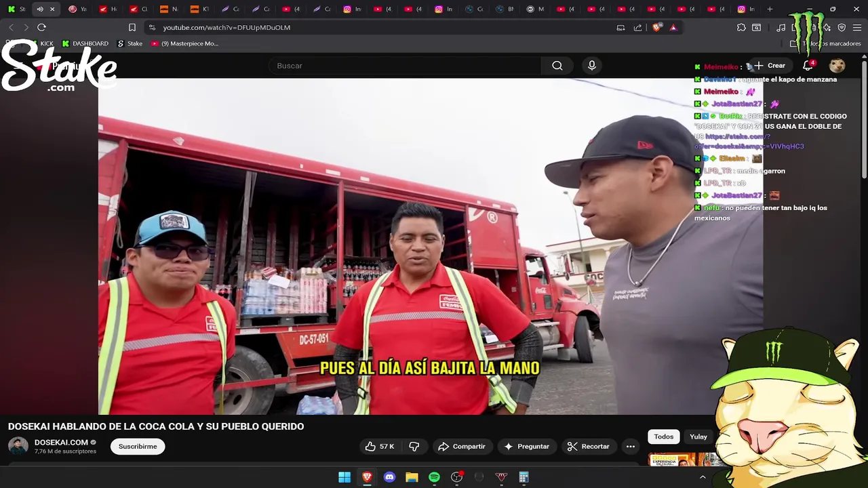Open the red triangle app in taskbar
Image resolution: width=868 pixels, height=488 pixels.
coord(501,477)
